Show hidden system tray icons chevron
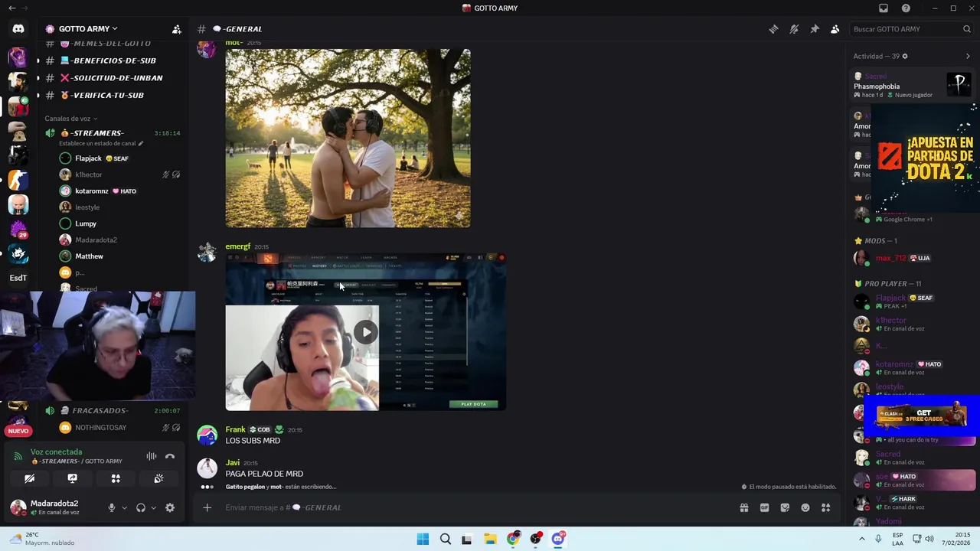This screenshot has height=551, width=980. coord(862,539)
